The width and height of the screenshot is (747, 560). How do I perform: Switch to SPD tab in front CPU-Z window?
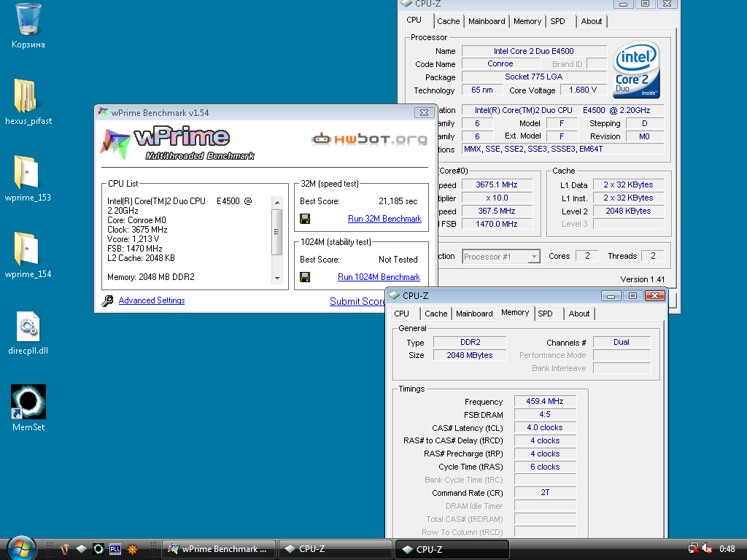546,314
